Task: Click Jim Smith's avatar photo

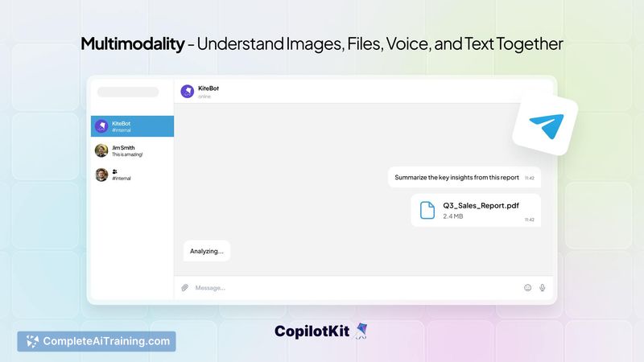Action: coord(101,150)
